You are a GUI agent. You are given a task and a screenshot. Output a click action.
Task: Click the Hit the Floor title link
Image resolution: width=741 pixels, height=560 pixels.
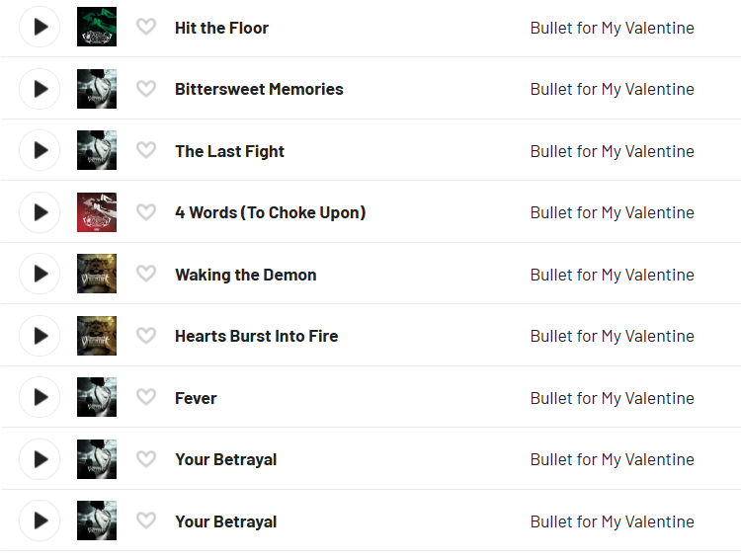pyautogui.click(x=221, y=28)
